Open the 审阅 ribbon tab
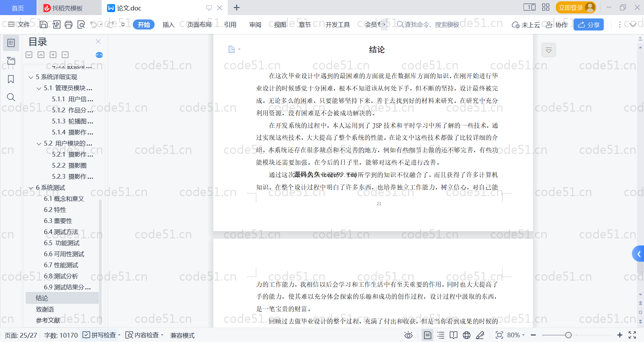This screenshot has width=644, height=342. coord(255,24)
